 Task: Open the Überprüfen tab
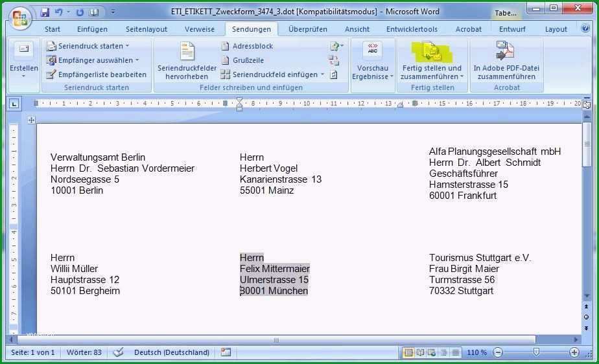[x=308, y=29]
